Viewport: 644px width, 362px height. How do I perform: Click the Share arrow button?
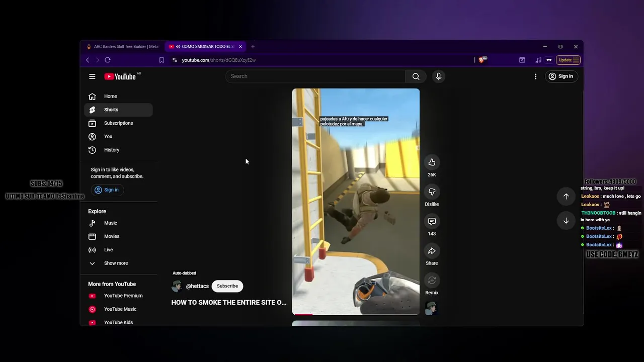(432, 251)
